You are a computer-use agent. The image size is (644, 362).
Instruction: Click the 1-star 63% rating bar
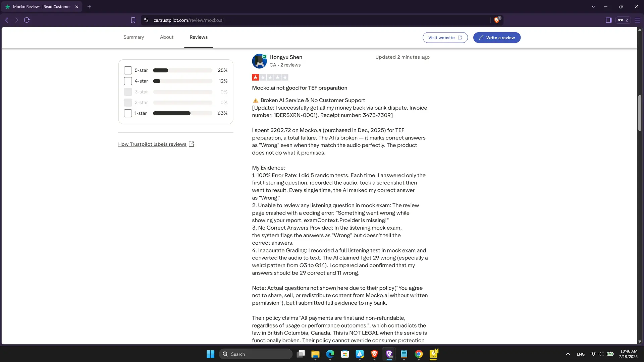pyautogui.click(x=182, y=113)
